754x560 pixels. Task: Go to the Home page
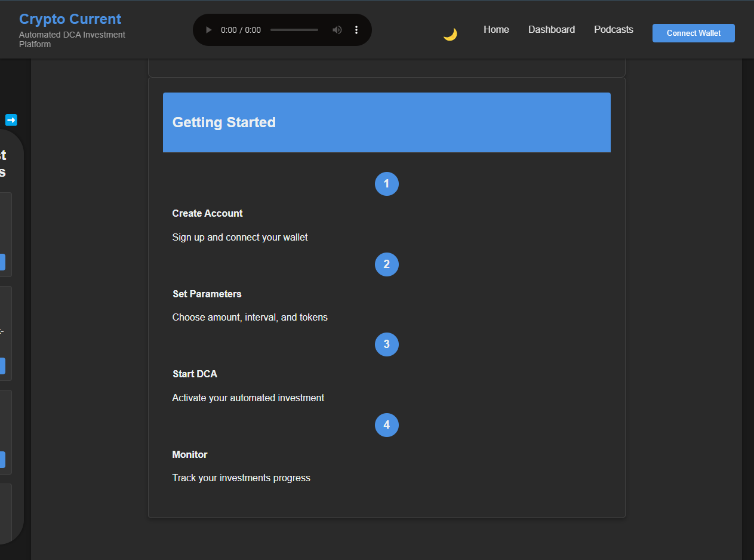496,30
